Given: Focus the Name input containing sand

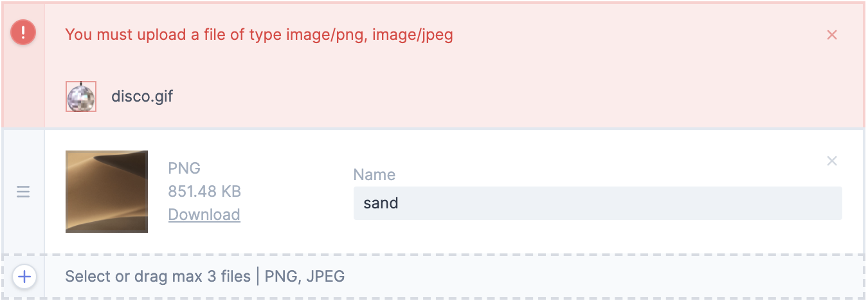Looking at the screenshot, I should [x=597, y=203].
